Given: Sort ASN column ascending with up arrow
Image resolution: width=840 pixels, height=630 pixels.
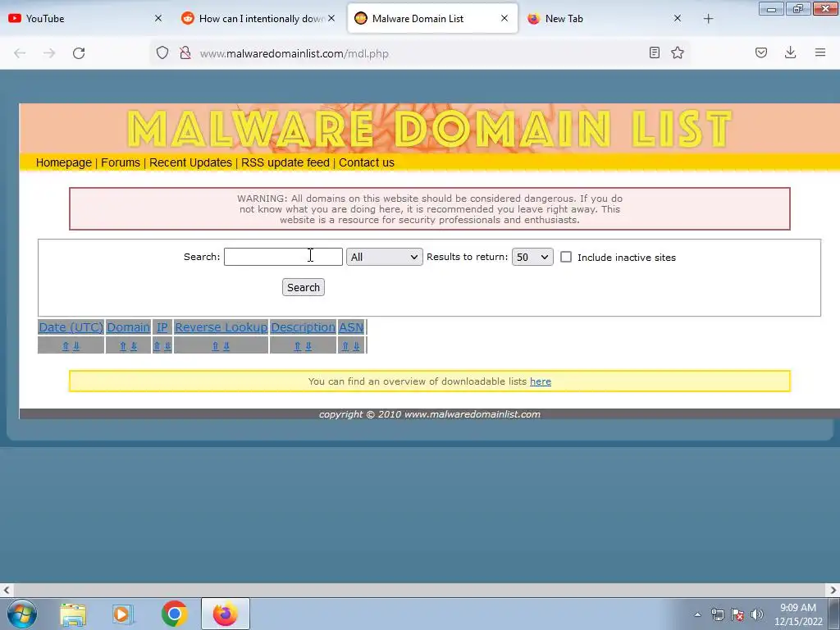Looking at the screenshot, I should tap(345, 346).
